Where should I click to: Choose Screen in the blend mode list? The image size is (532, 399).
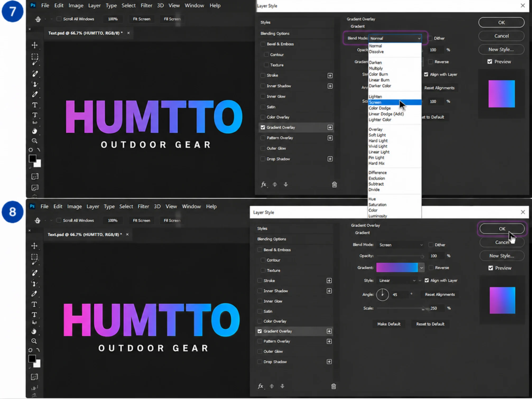(x=395, y=102)
